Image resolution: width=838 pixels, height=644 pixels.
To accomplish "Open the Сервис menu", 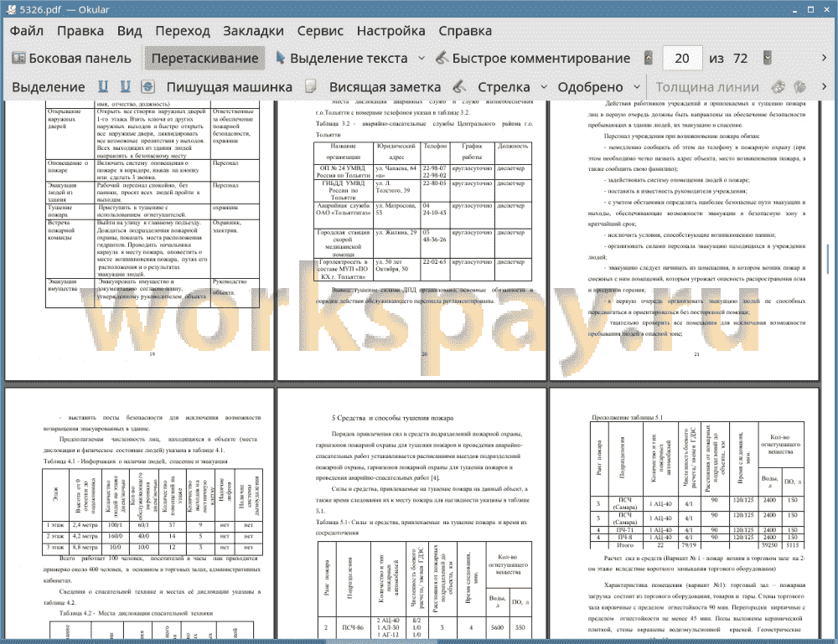I will coord(320,31).
